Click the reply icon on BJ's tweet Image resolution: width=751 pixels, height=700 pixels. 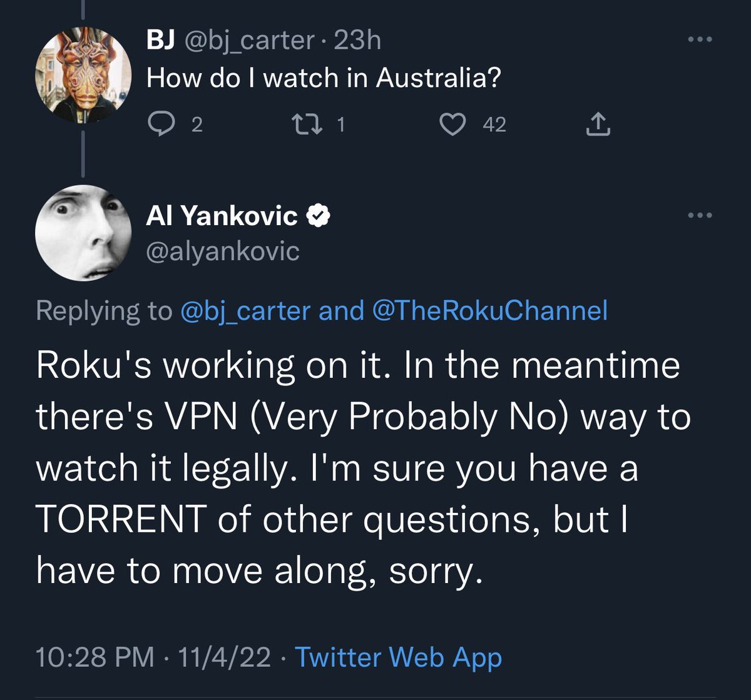pos(162,125)
